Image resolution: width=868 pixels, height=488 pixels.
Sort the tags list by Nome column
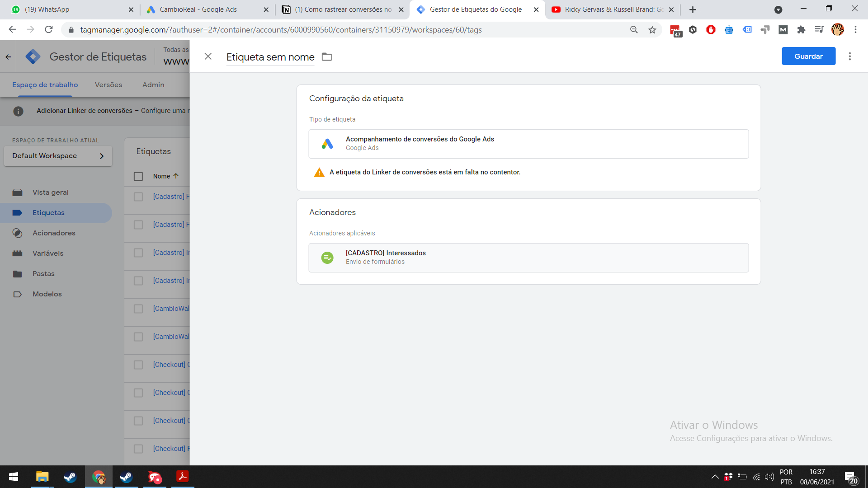[x=166, y=176]
